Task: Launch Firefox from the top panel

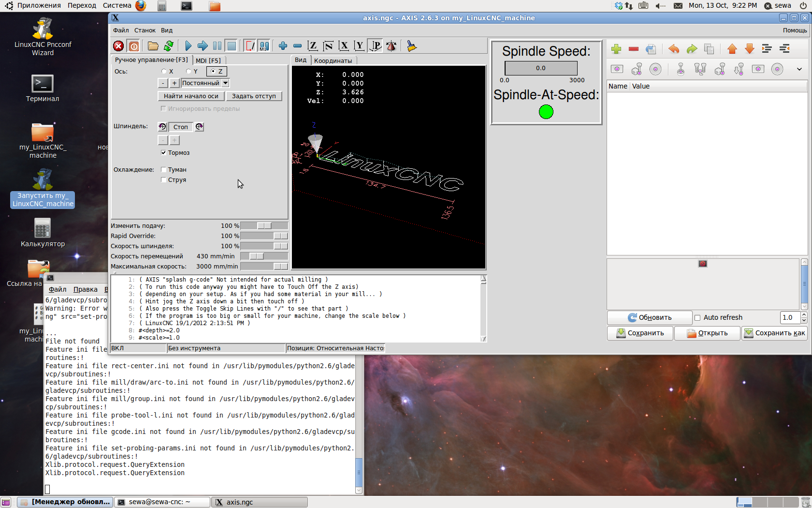Action: (141, 5)
